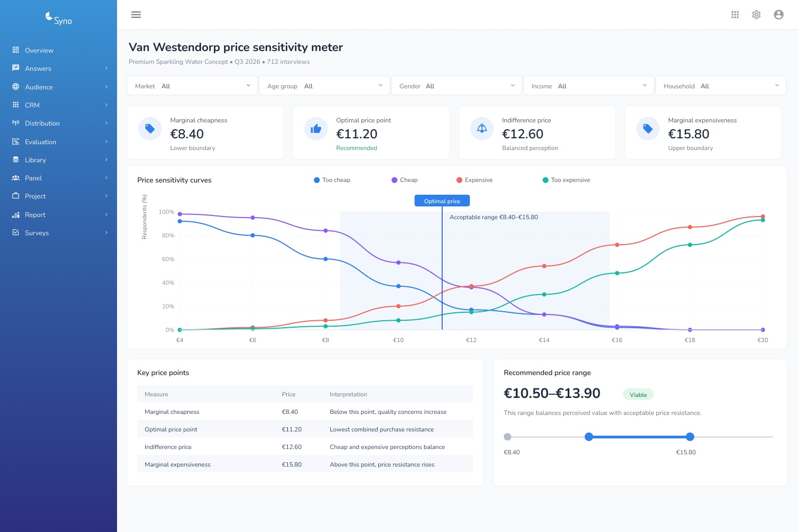
Task: Toggle the Too expensive legend series
Action: [x=566, y=180]
